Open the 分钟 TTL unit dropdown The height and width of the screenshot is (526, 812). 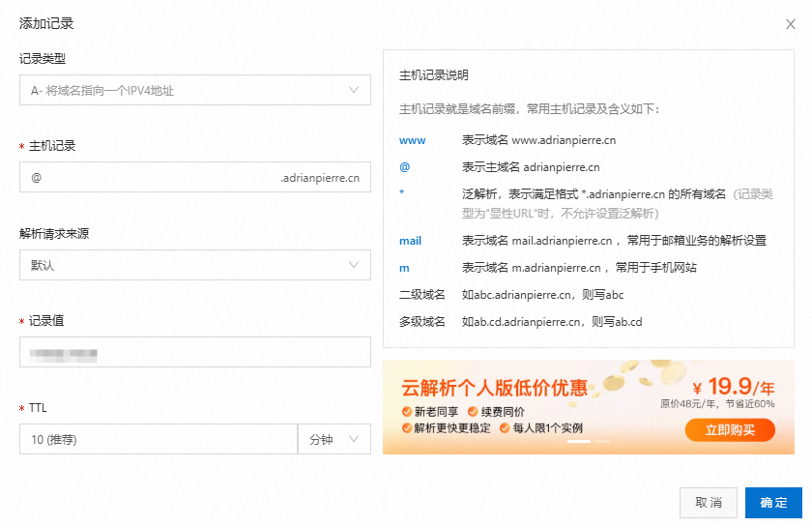pos(333,440)
